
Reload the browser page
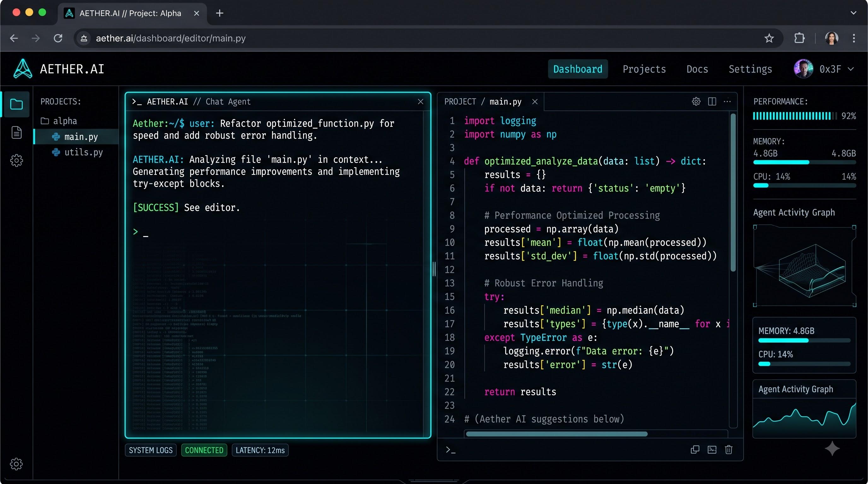[x=58, y=38]
